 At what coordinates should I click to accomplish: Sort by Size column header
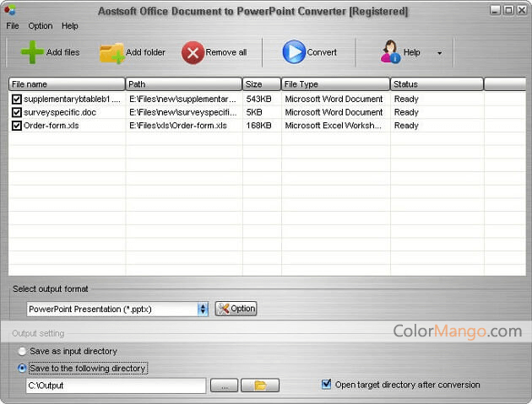262,84
